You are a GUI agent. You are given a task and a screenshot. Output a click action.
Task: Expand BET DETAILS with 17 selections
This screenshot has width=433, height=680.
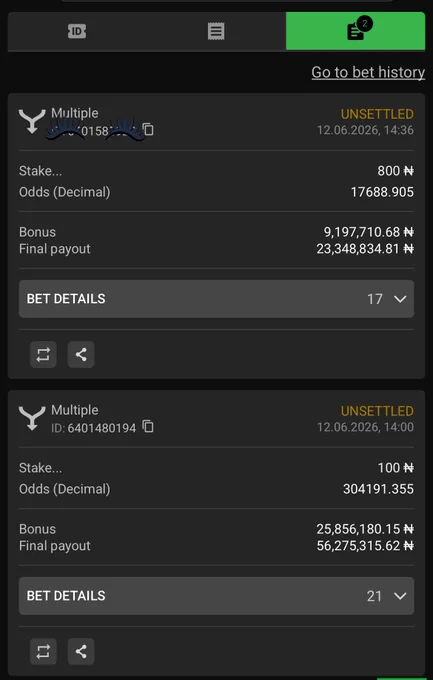point(216,299)
